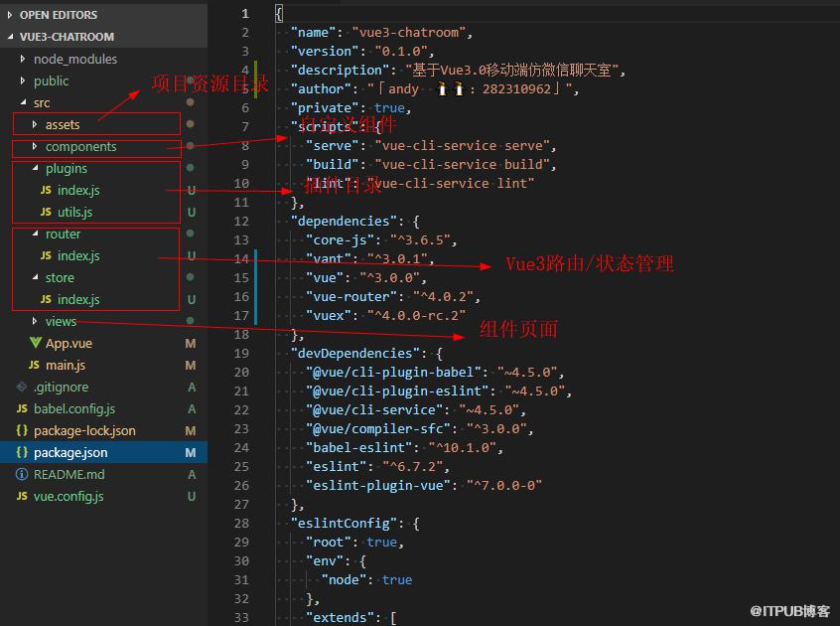
Task: Click the "vuex" dependency line
Action: click(x=385, y=315)
